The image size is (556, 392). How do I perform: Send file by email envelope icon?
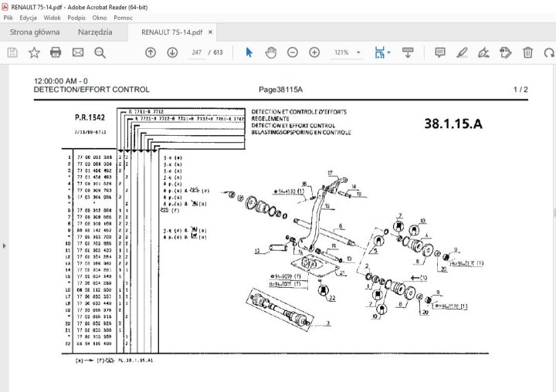click(78, 52)
